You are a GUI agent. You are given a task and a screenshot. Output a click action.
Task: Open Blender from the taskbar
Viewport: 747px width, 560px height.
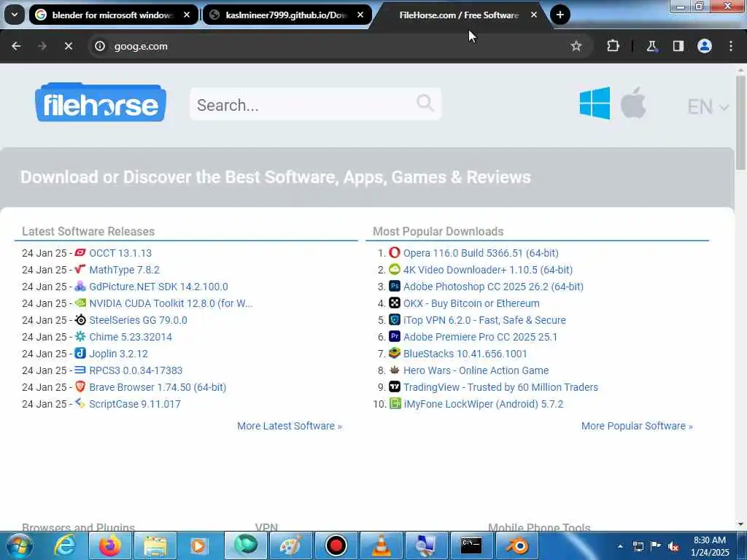[517, 545]
